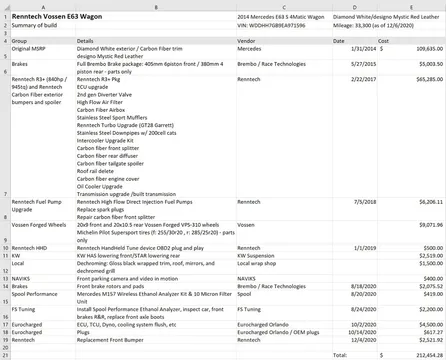Select column D header
This screenshot has height=360, width=446.
[354, 7]
